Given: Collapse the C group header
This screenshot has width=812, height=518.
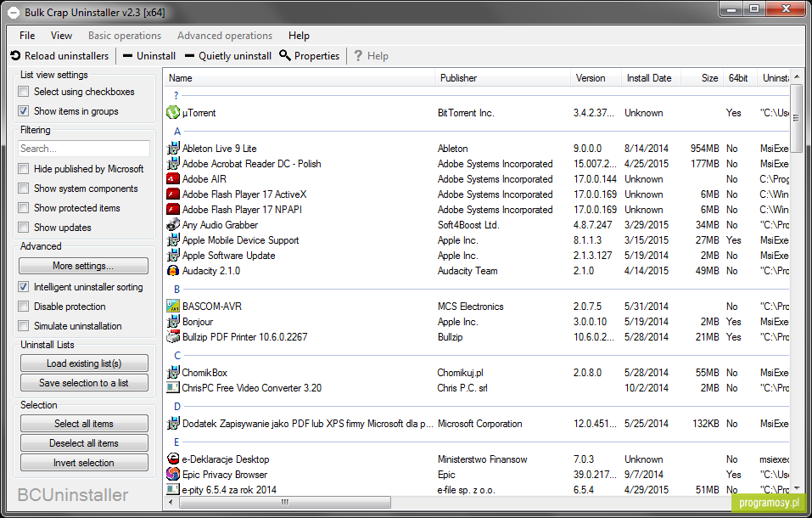Looking at the screenshot, I should [x=177, y=356].
